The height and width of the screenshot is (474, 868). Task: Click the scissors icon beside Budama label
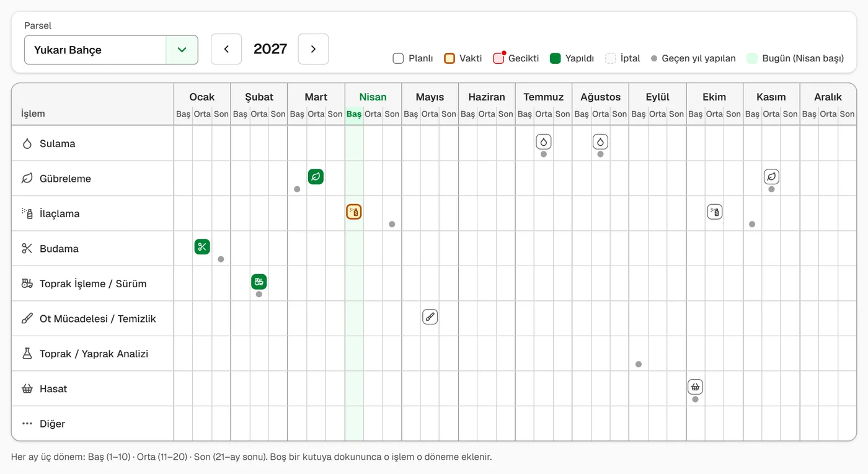pos(27,249)
